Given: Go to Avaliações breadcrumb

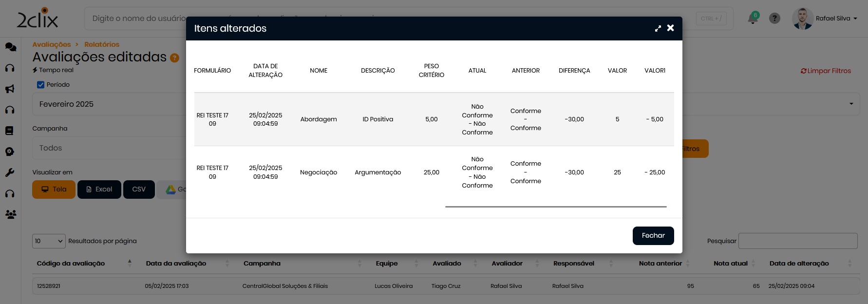Looking at the screenshot, I should point(52,44).
